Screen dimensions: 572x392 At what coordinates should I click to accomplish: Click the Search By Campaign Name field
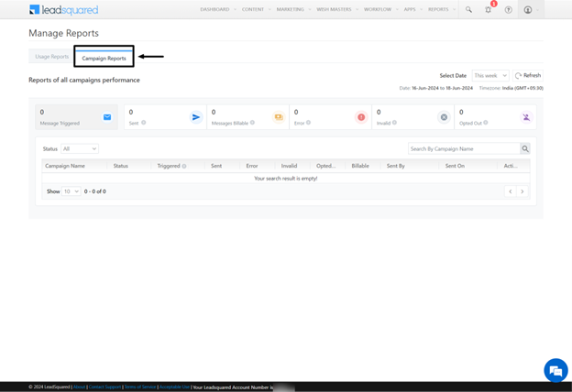click(463, 148)
